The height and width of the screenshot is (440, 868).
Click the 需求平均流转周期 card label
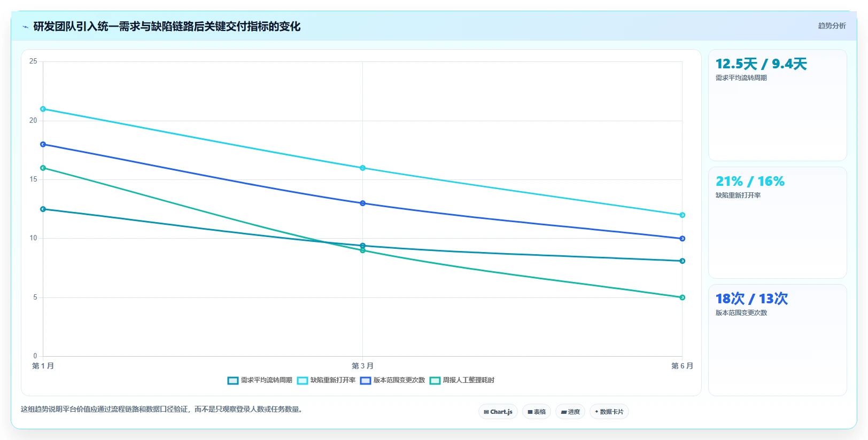pos(741,78)
